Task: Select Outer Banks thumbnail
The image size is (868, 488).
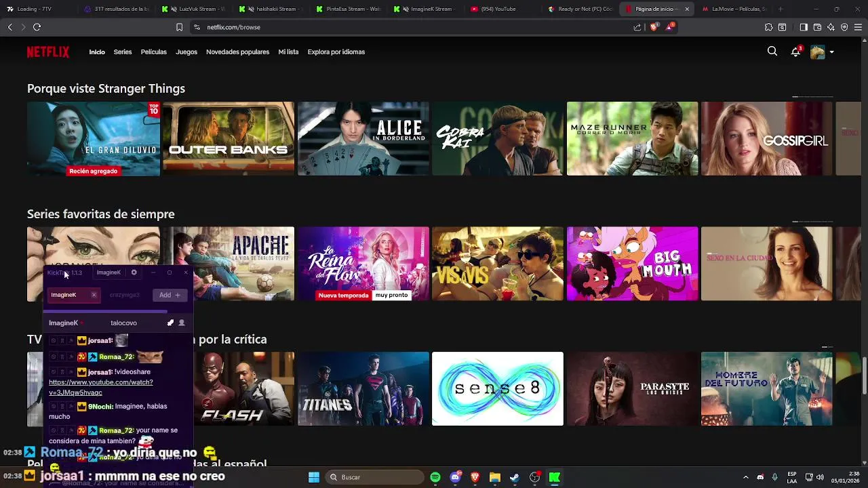Action: [229, 139]
